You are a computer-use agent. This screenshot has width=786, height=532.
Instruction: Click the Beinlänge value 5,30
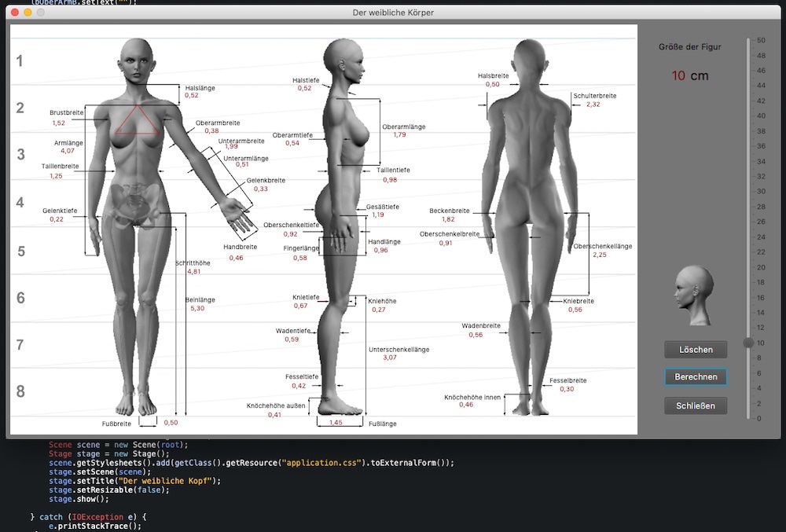point(197,309)
